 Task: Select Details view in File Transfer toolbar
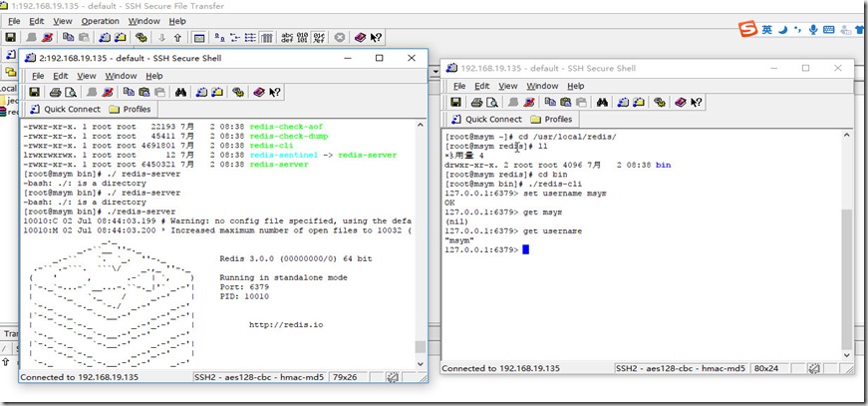[x=266, y=38]
